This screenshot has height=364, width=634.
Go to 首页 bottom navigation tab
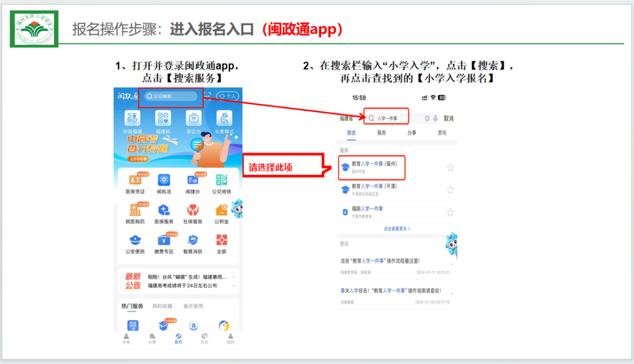click(178, 339)
